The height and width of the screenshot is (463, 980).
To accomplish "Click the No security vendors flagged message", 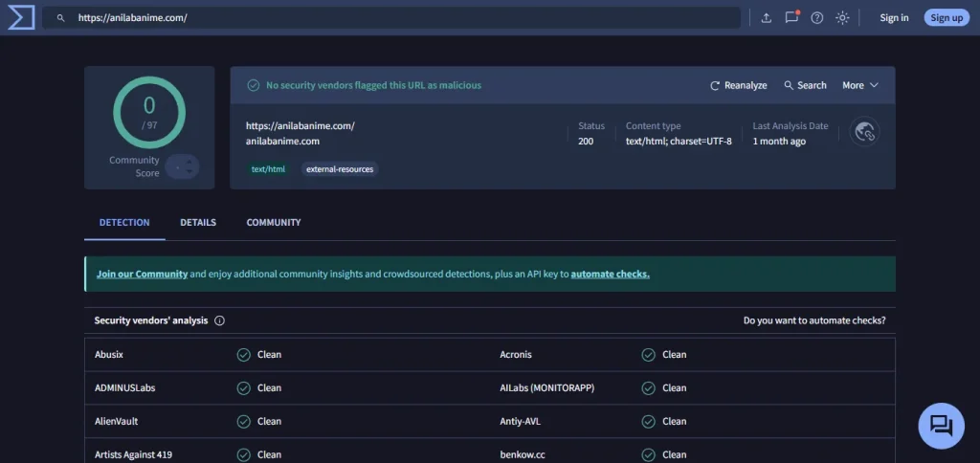I will point(374,85).
